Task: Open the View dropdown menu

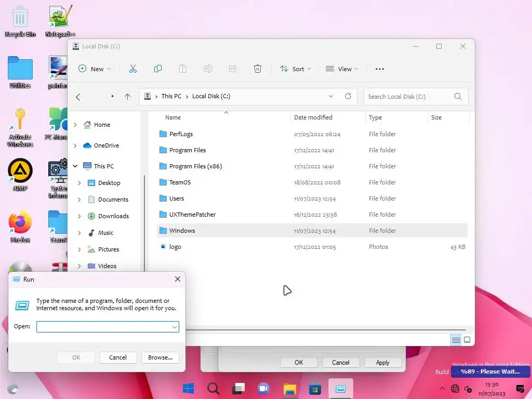Action: [342, 69]
